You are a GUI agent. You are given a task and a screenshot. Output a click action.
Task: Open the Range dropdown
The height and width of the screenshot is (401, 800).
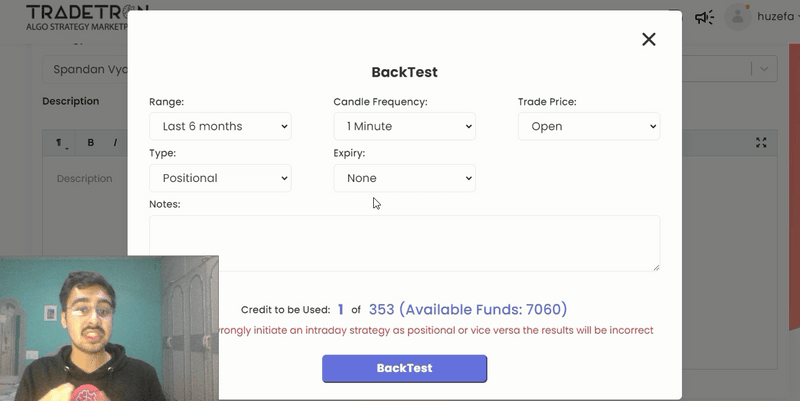coord(219,126)
